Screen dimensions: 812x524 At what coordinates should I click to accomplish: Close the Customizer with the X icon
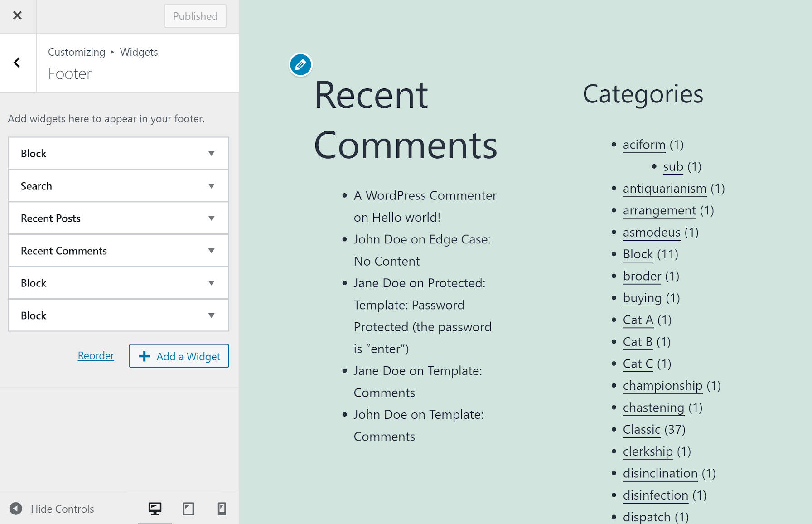click(17, 15)
